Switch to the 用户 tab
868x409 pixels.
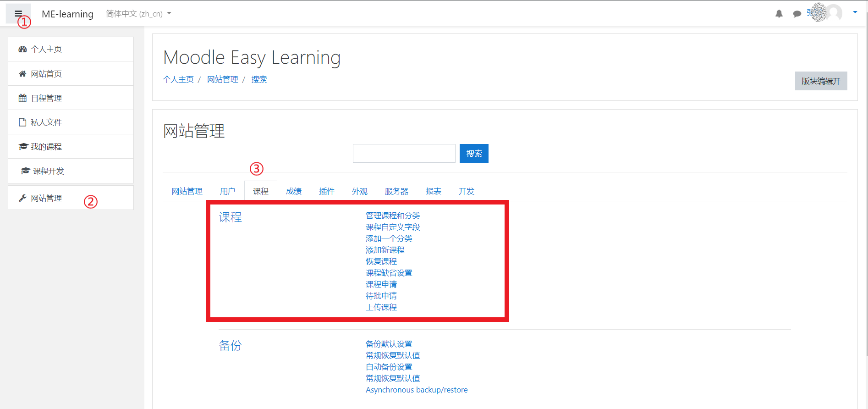point(227,191)
